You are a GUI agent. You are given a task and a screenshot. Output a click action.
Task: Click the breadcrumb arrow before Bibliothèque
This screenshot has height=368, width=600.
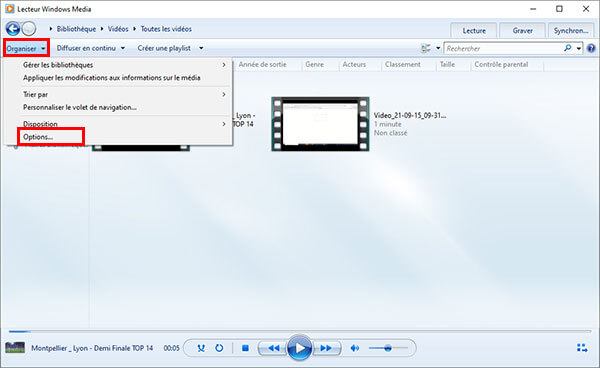[x=51, y=29]
